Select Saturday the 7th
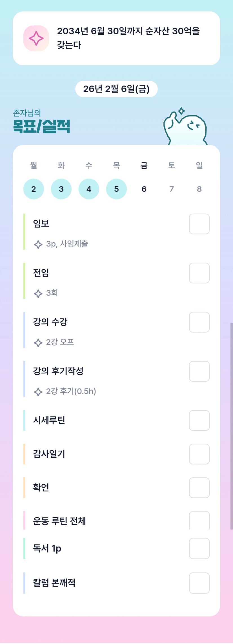 (x=172, y=189)
